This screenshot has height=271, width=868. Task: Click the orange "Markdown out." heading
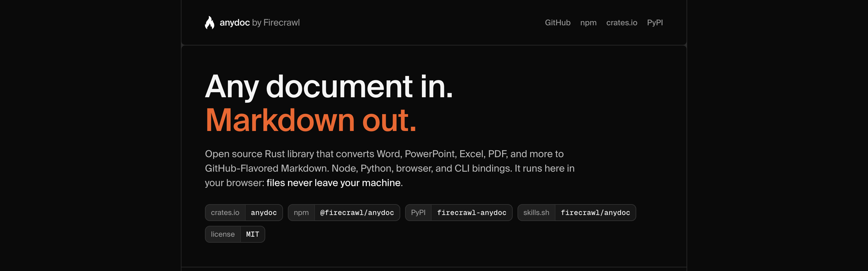point(311,120)
